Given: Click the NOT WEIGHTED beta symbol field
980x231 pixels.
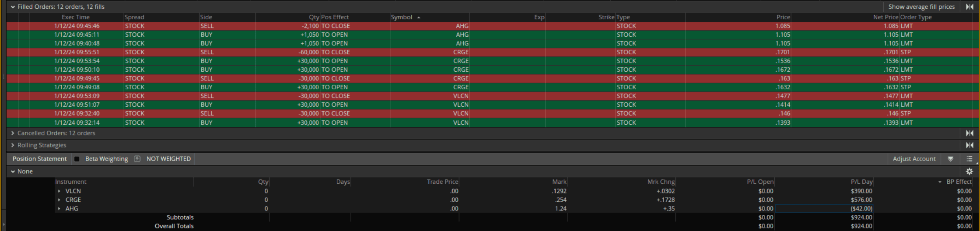Looking at the screenshot, I should [x=168, y=159].
